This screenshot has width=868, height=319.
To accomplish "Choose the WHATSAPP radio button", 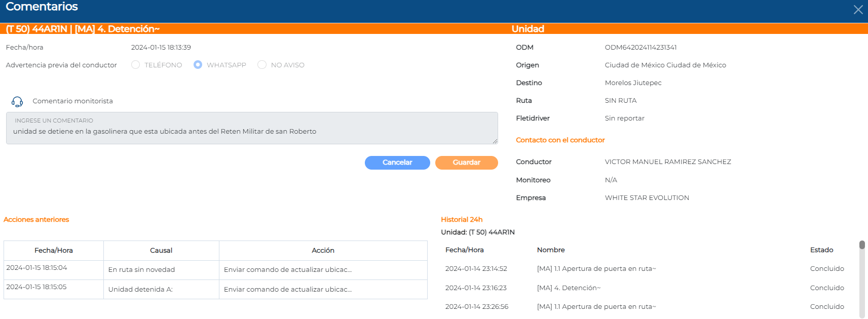I will [x=198, y=65].
